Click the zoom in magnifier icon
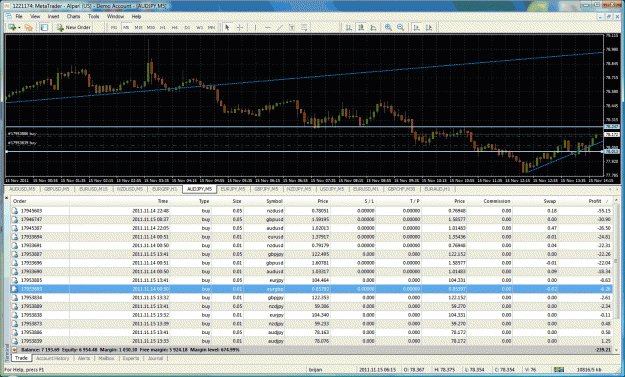This screenshot has height=377, width=625. point(388,27)
